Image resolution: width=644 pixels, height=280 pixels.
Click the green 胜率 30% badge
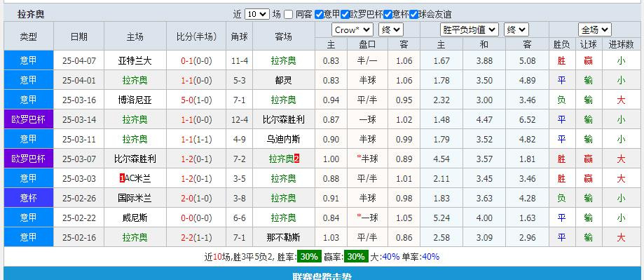coord(309,257)
